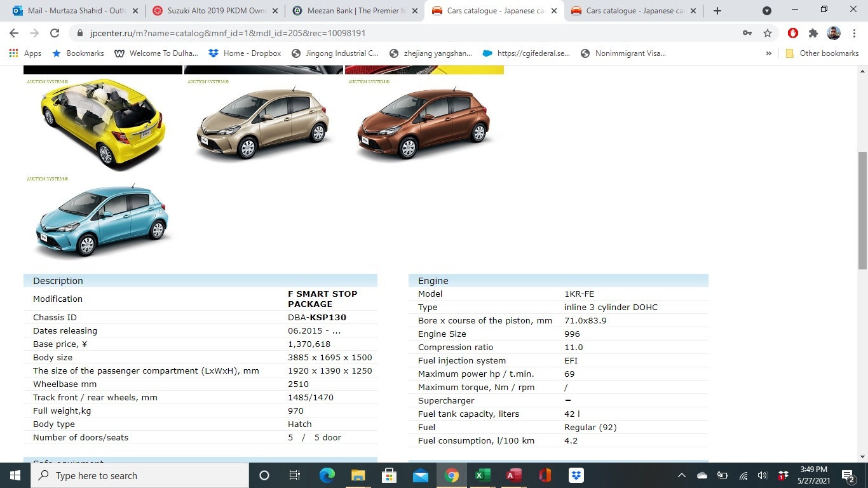The image size is (868, 488).
Task: Open Welcome To Dulha bookmark
Action: coord(156,53)
